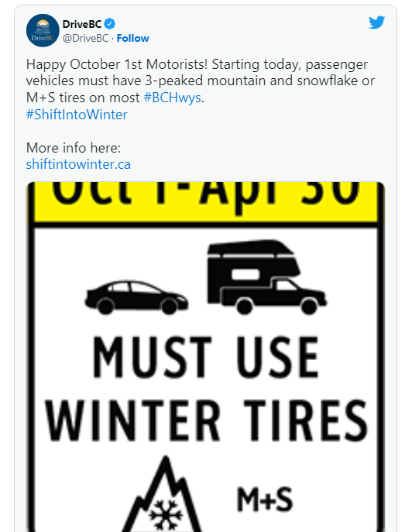Open the DriveBC display name
Image resolution: width=405 pixels, height=532 pixels.
[82, 24]
